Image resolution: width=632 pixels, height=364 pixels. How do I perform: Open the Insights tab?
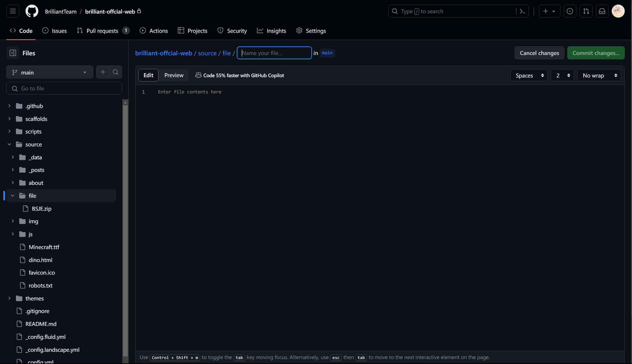[x=272, y=31]
